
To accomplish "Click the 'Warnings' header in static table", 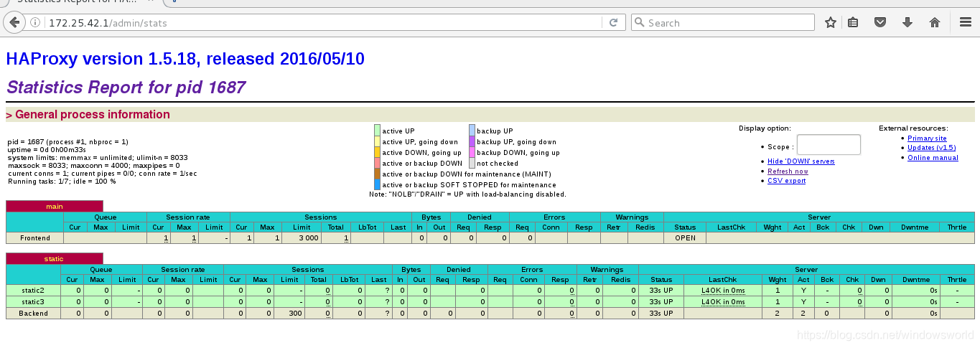I will [x=608, y=269].
